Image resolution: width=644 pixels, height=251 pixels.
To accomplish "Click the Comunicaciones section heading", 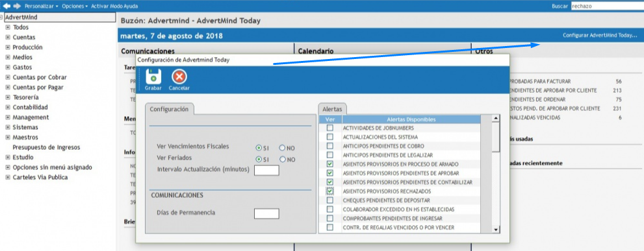I will click(148, 51).
